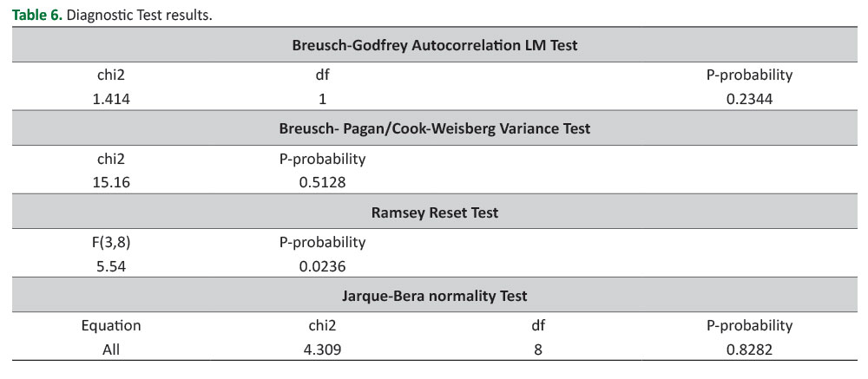
Task: Click the chi2 value 1.414
Action: 111,100
